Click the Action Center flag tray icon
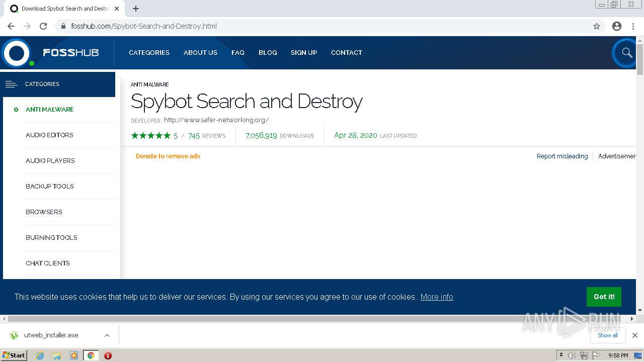The height and width of the screenshot is (362, 644). [596, 355]
